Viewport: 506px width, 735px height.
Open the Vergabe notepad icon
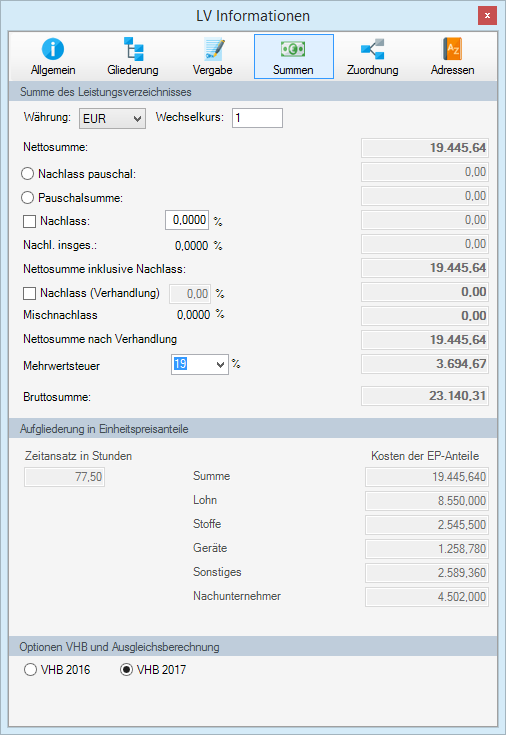[x=214, y=49]
